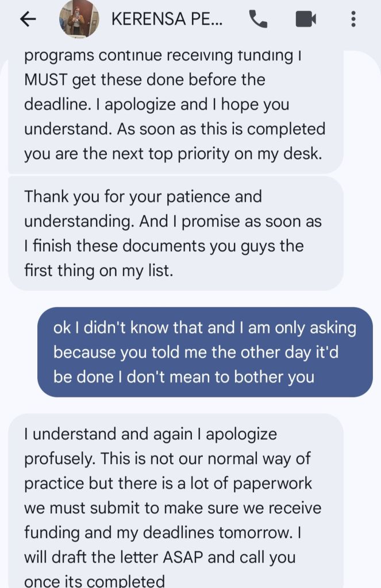Tap the back arrow
381x588 pixels.
pos(28,20)
